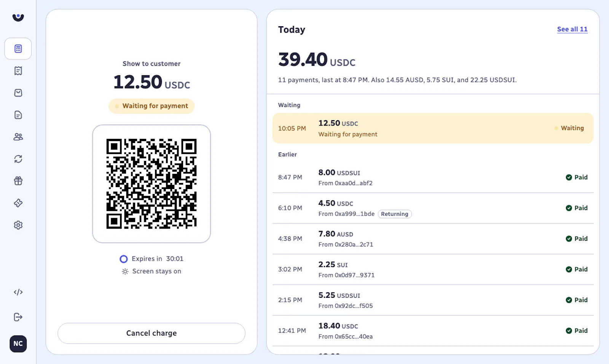The width and height of the screenshot is (609, 364).
Task: Click sender address 0x0d97...9371
Action: [x=355, y=275]
